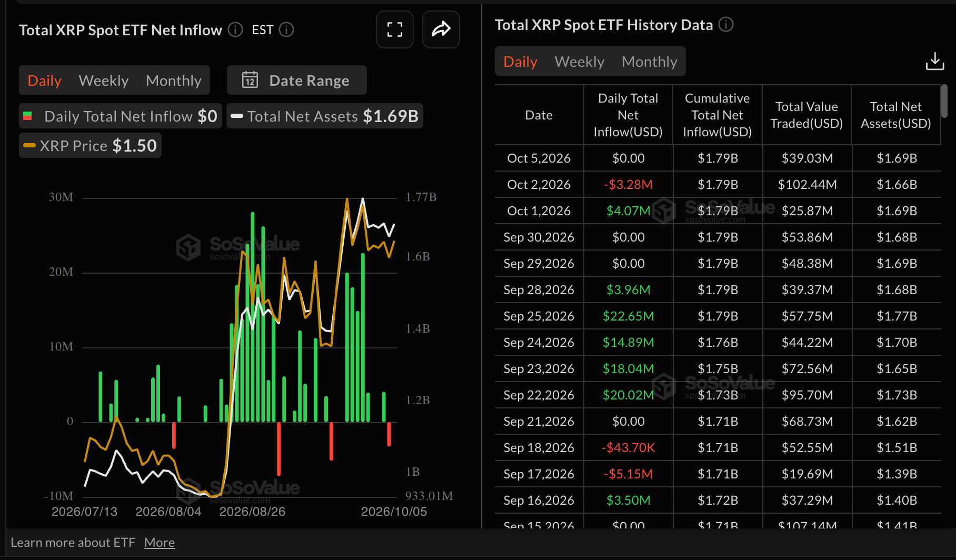
Task: Click Cumulative Total Net Inflow(USD) header
Action: [718, 115]
